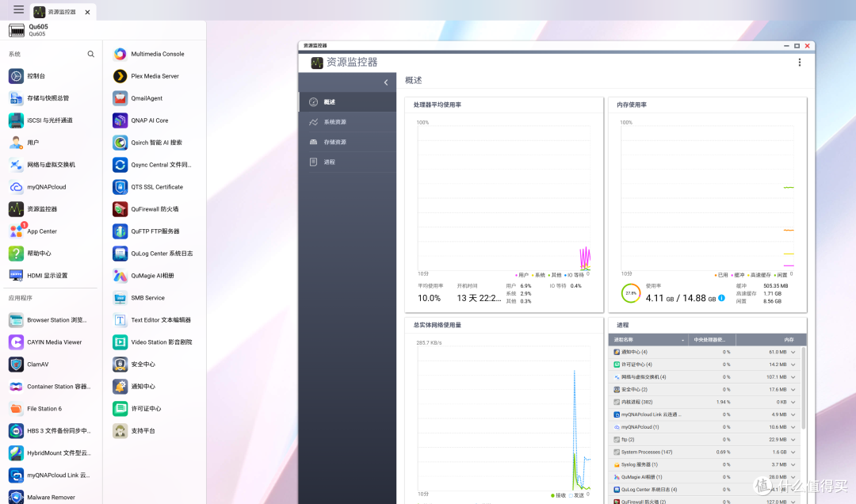Screen dimensions: 856x504
Task: Select 概述 overview tab
Action: pyautogui.click(x=347, y=102)
